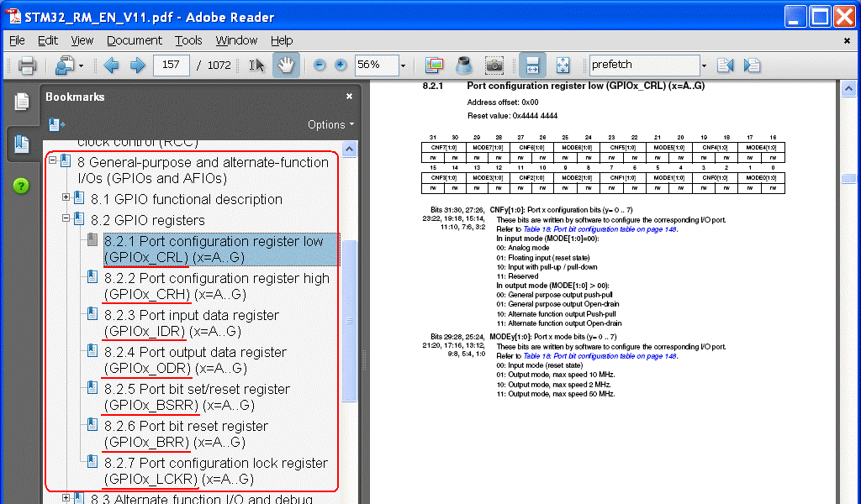Select bookmark 8.2.4 Port output data register

point(195,360)
